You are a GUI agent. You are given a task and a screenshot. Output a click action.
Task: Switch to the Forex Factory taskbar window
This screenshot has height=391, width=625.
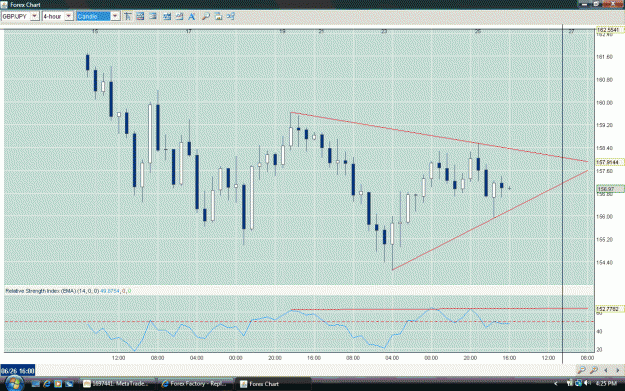click(195, 384)
